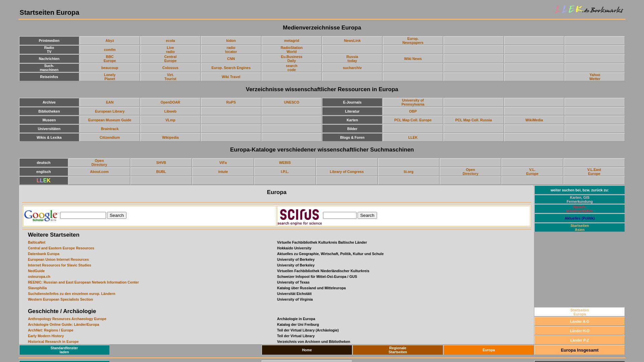Open the SHVB catalogue link

click(161, 163)
